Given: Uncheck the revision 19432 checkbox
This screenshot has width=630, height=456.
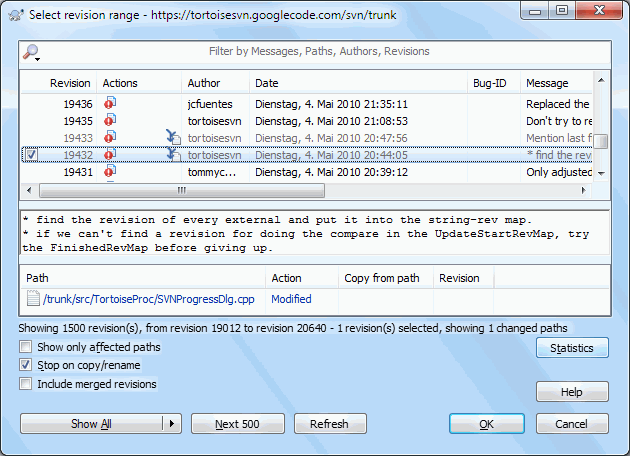Looking at the screenshot, I should 31,155.
